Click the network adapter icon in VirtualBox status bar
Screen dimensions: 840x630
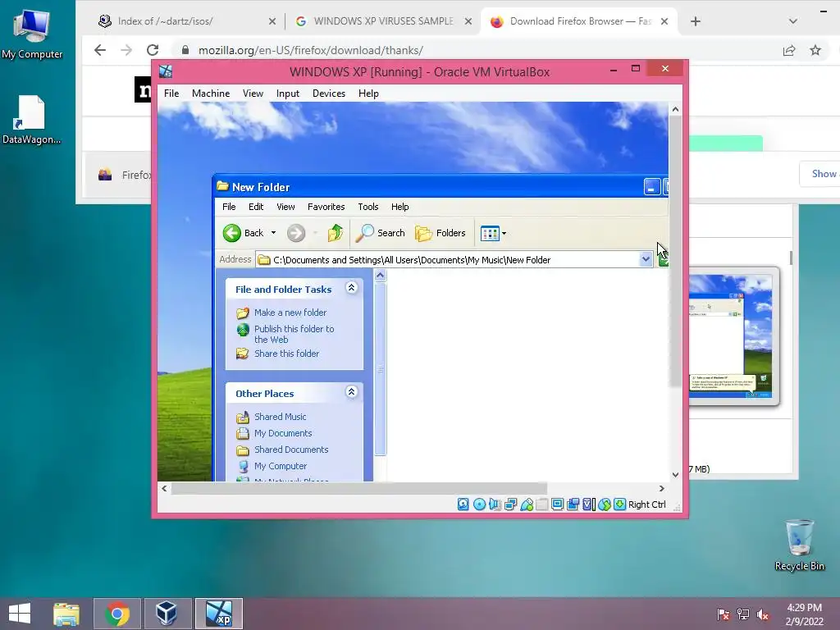click(510, 504)
